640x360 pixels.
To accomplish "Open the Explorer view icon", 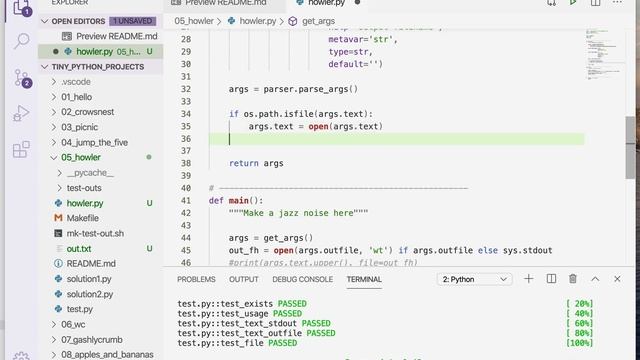I will point(21,7).
